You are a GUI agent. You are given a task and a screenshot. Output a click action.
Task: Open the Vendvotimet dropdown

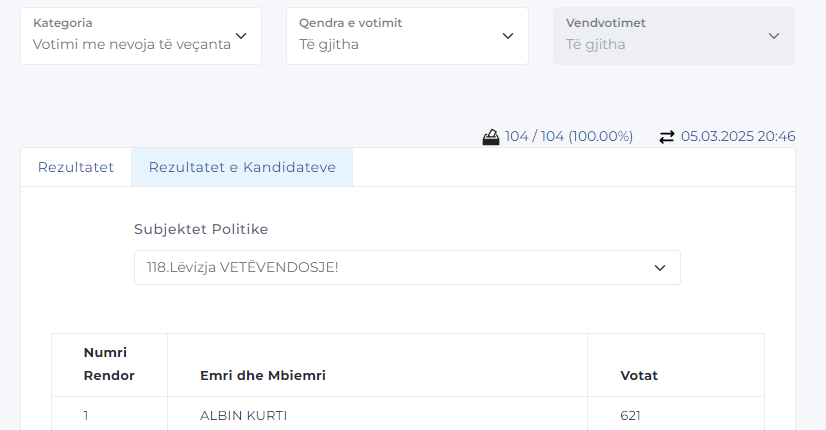coord(673,36)
